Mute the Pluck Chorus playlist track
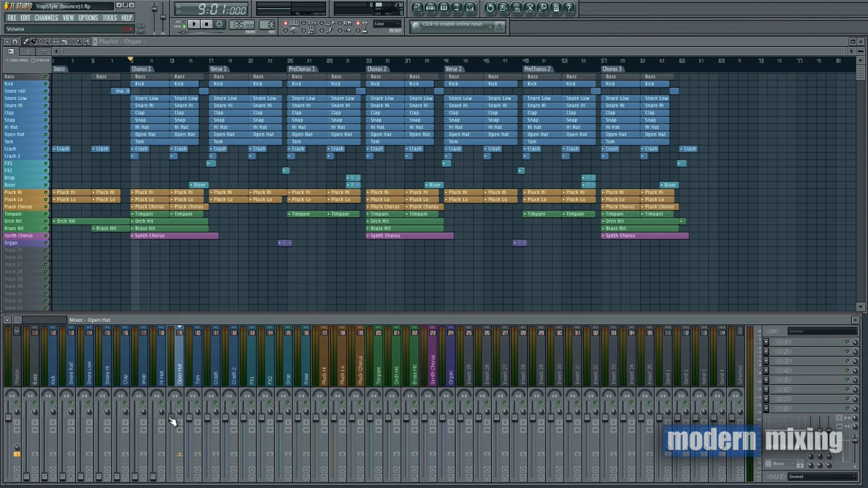The height and width of the screenshot is (488, 868). 46,207
